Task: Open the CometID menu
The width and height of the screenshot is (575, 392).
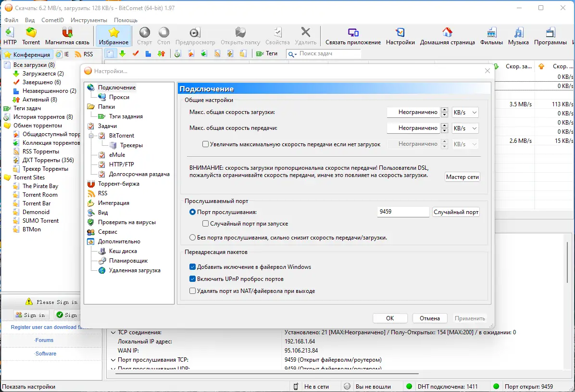Action: pyautogui.click(x=52, y=20)
